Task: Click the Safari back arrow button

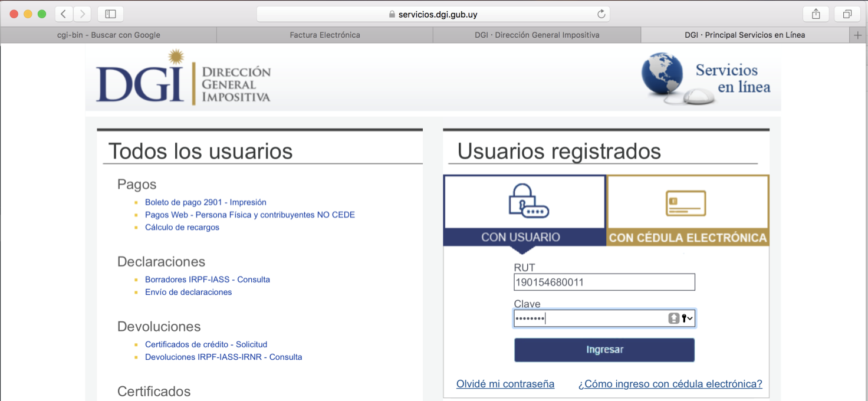Action: (x=64, y=14)
